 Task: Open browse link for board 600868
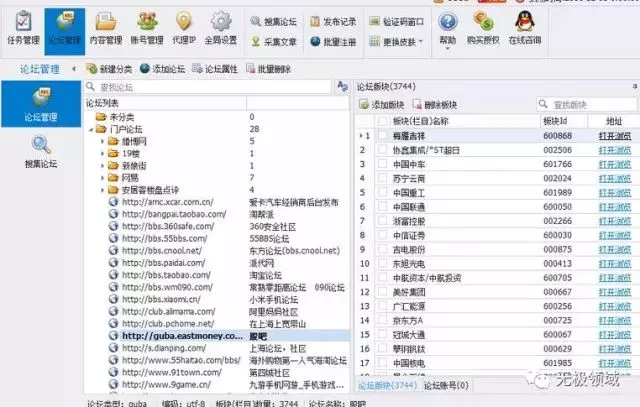point(615,136)
